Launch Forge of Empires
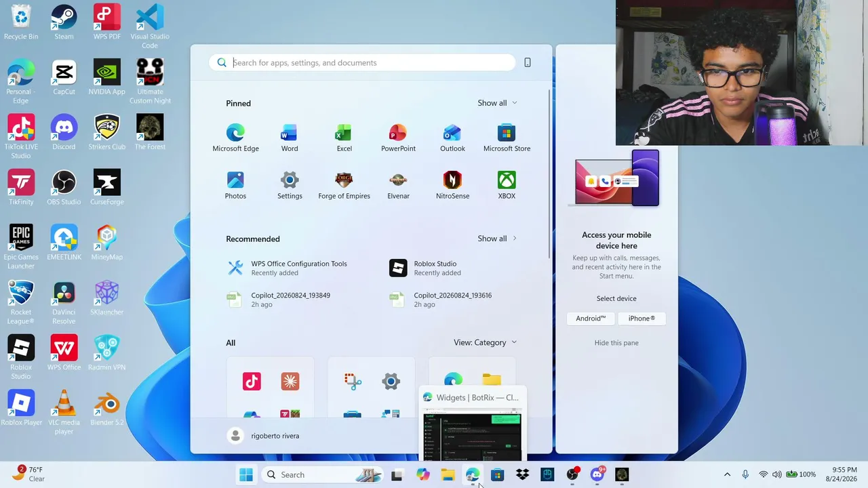Screen dimensions: 868x488 [x=344, y=186]
